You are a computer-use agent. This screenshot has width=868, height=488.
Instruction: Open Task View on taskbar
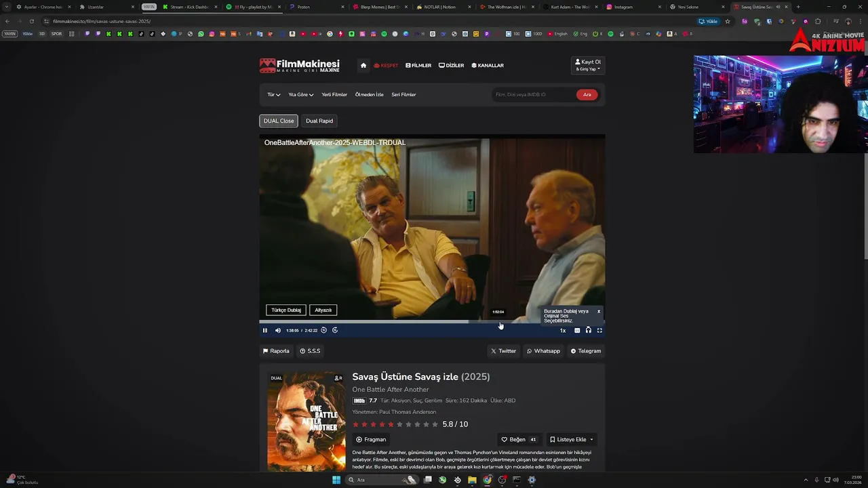[x=428, y=480]
